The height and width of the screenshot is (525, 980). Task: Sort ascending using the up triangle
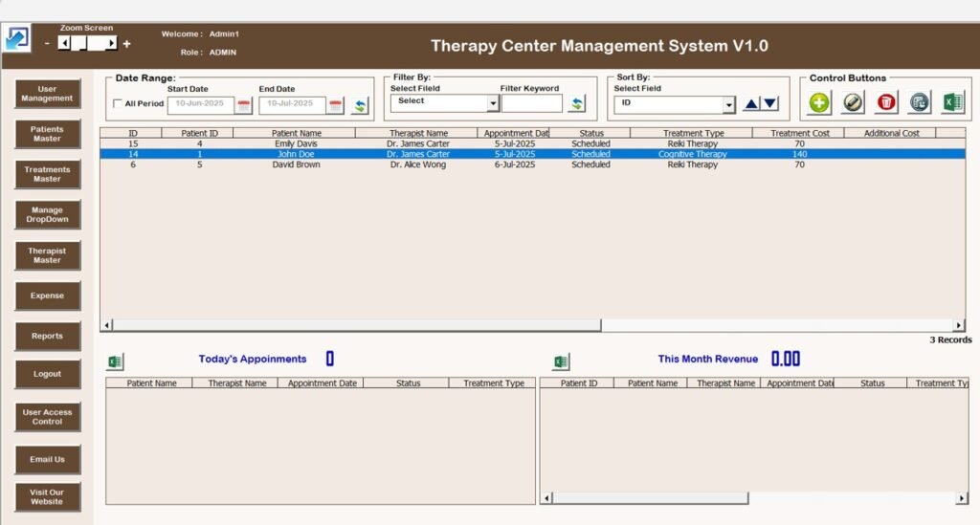click(751, 104)
